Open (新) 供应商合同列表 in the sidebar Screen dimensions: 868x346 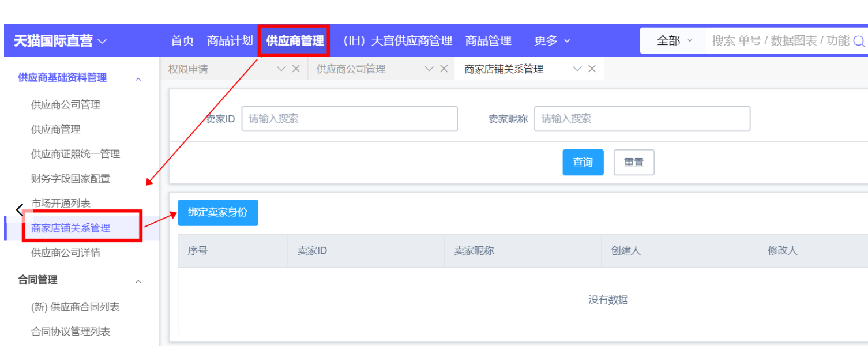coord(76,307)
